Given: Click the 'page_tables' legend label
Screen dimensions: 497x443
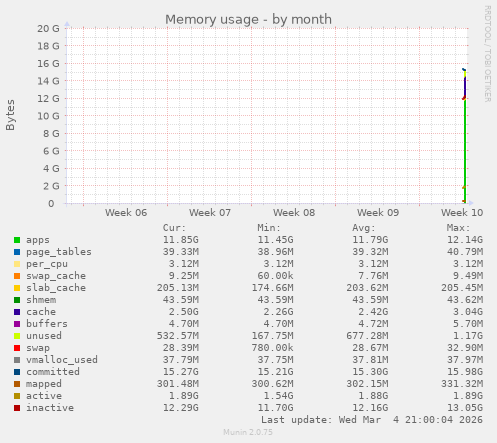Looking at the screenshot, I should tap(59, 252).
